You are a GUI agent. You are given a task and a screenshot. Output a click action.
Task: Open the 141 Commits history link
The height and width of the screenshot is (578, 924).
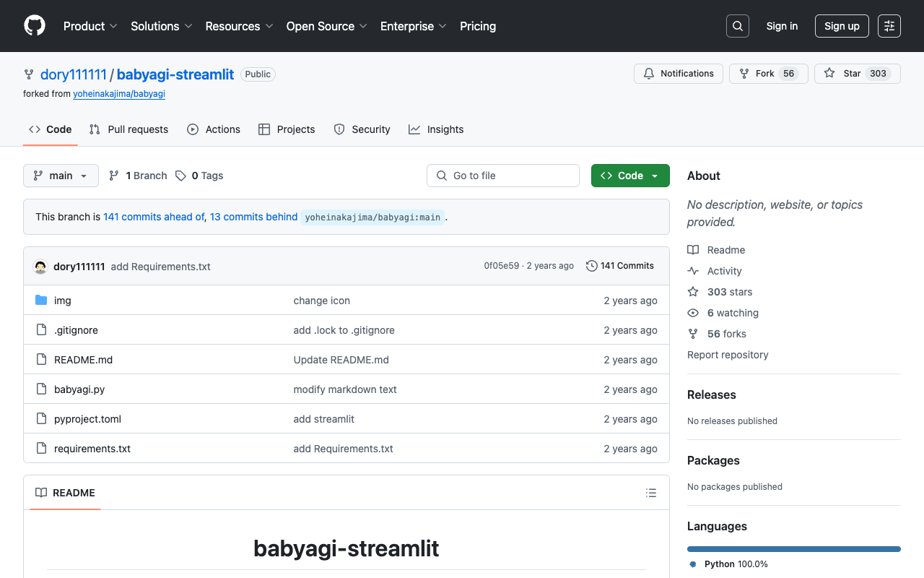[620, 266]
